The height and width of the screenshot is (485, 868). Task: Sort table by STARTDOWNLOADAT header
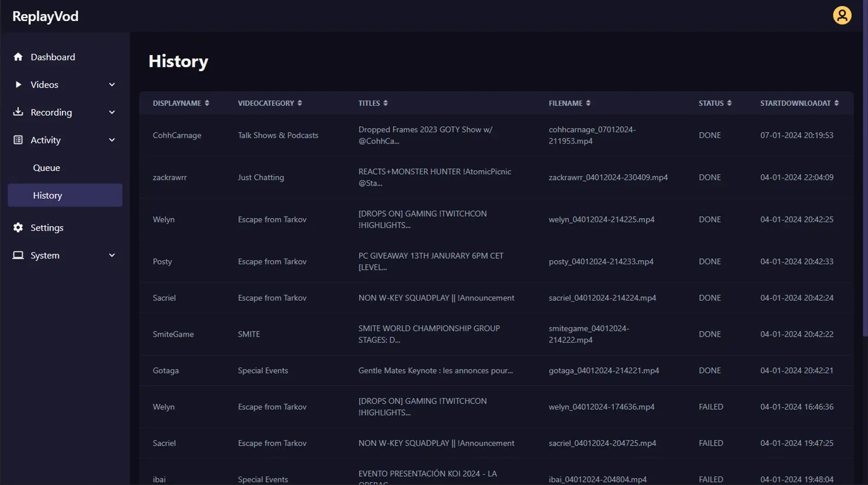(x=795, y=103)
